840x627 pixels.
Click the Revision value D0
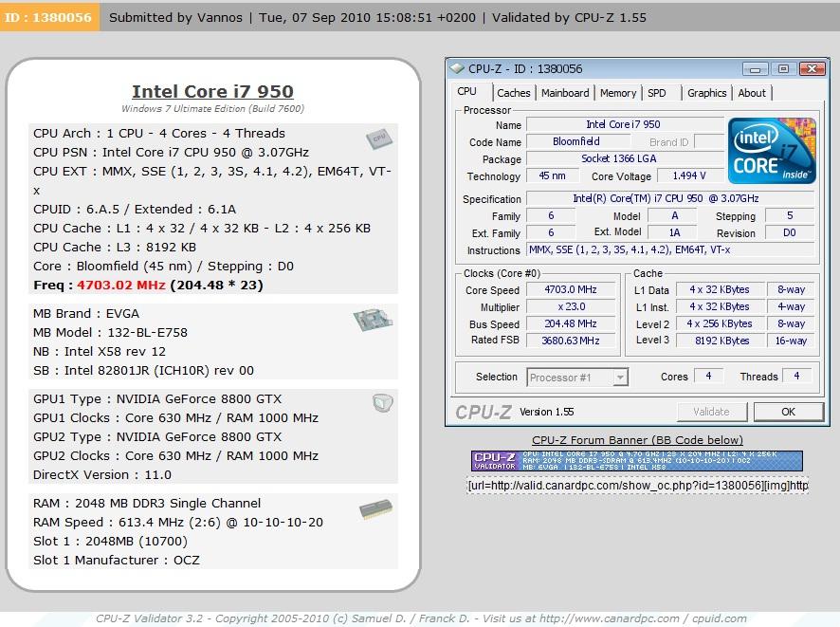click(x=790, y=232)
